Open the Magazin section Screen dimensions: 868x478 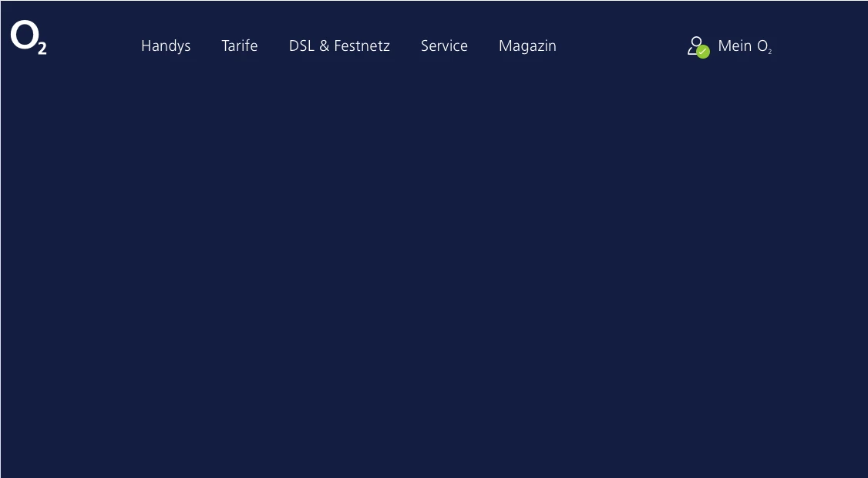pos(527,46)
